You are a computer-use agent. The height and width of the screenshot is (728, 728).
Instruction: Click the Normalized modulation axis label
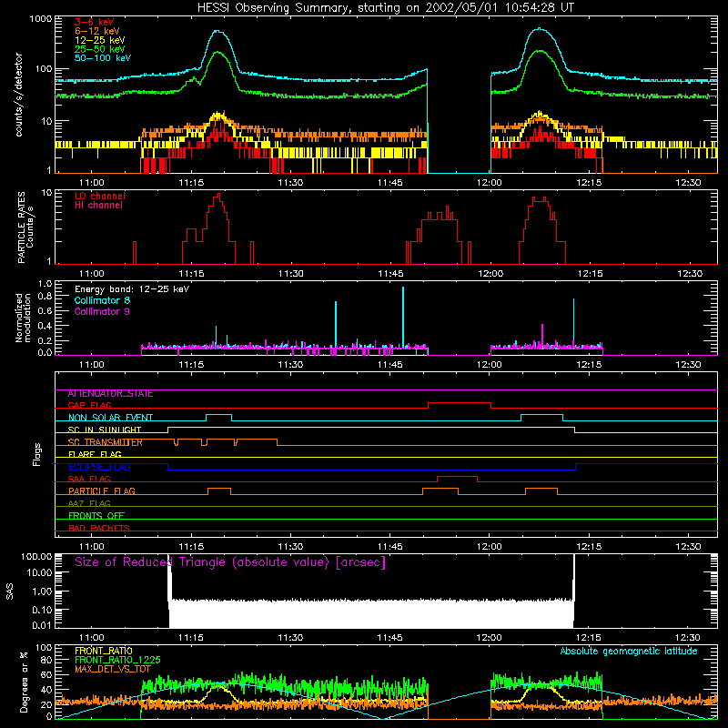(23, 318)
